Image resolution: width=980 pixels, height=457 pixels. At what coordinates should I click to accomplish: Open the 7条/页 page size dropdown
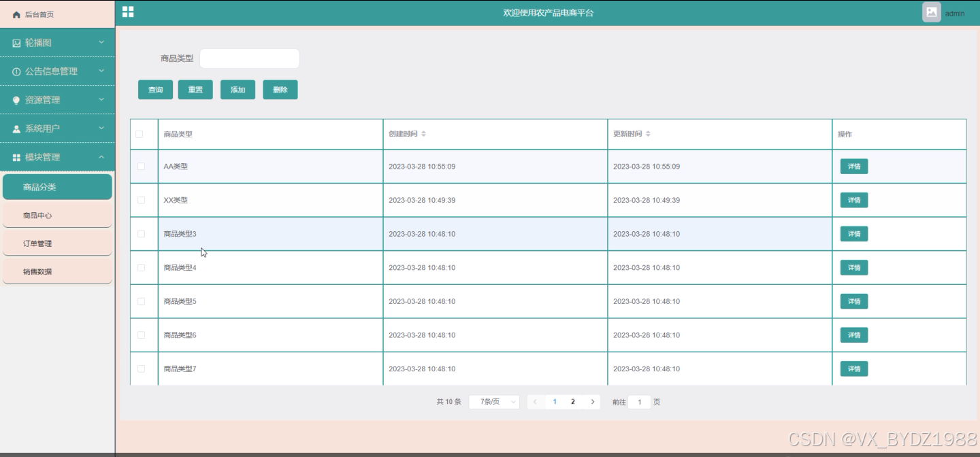494,402
